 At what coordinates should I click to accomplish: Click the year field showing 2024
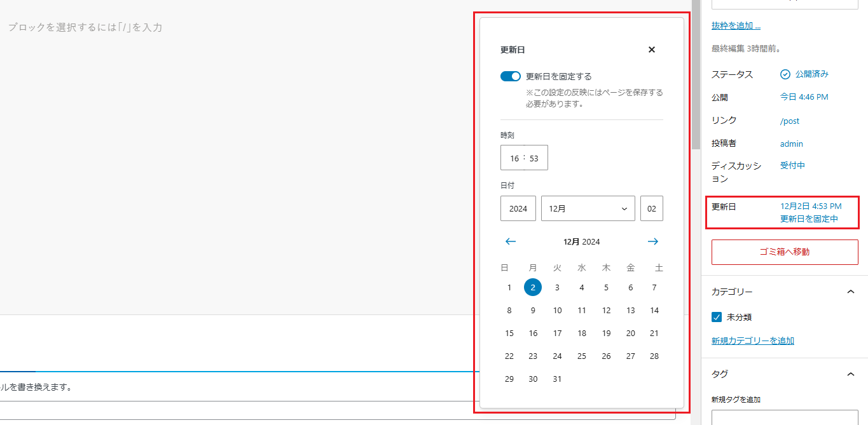(x=518, y=208)
